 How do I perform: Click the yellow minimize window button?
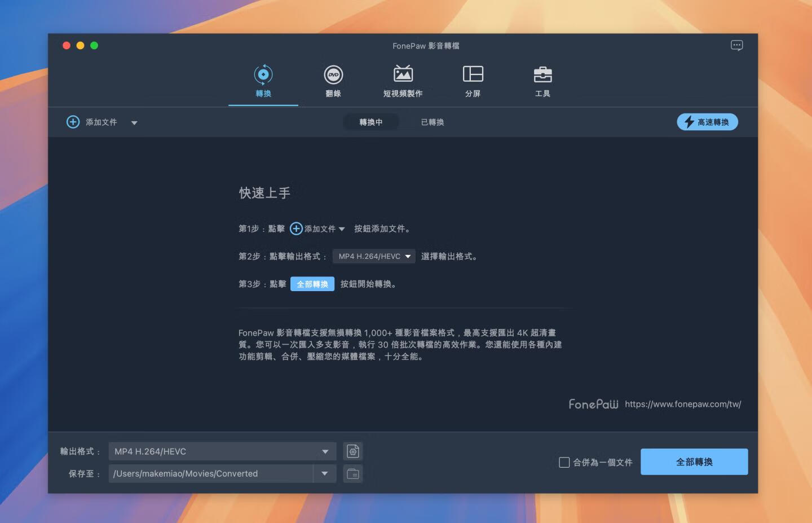[80, 46]
